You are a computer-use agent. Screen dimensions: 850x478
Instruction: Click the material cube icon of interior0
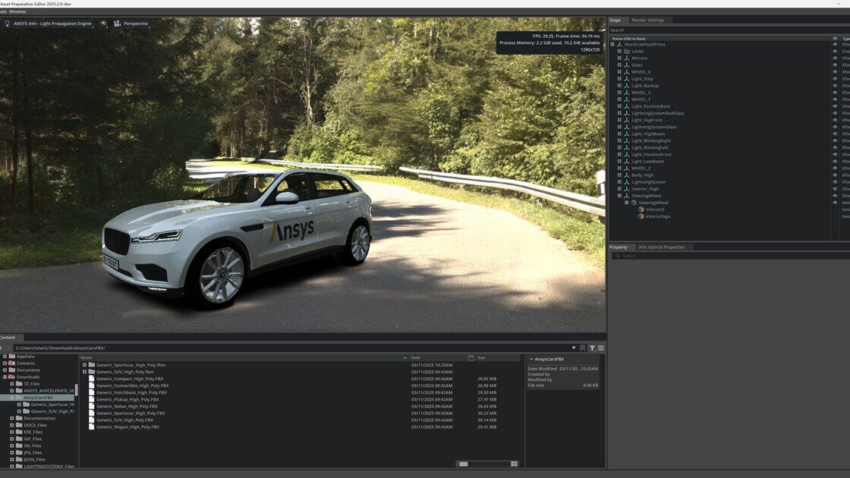point(641,209)
